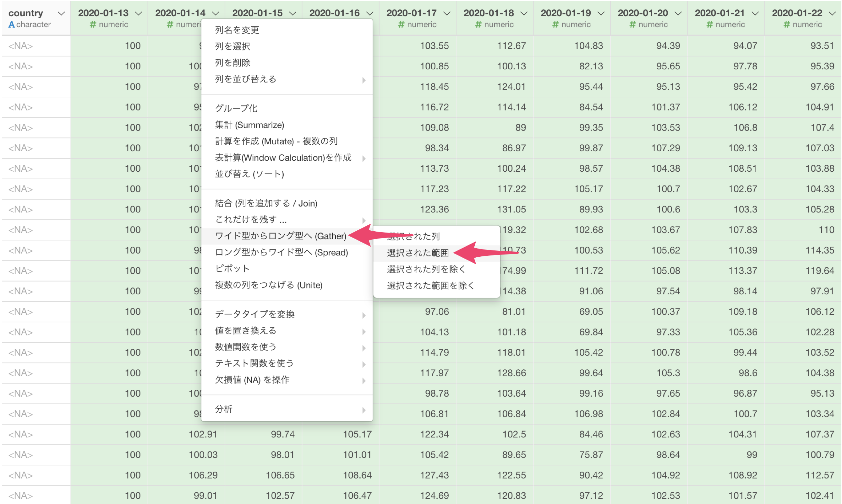Click the 2020-01-19 column header
The width and height of the screenshot is (842, 504).
(565, 13)
